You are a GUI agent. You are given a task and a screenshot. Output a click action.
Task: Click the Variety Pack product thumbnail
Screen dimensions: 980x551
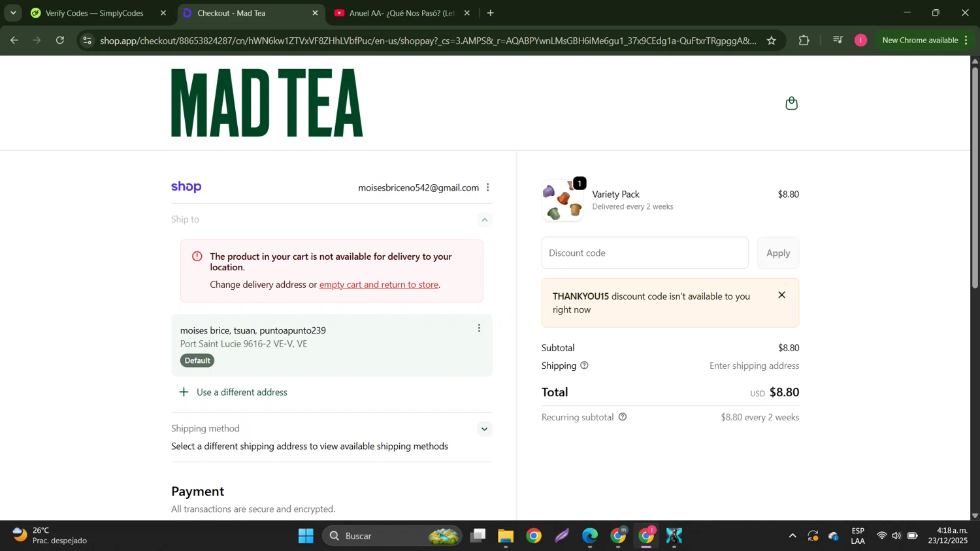[x=563, y=200]
